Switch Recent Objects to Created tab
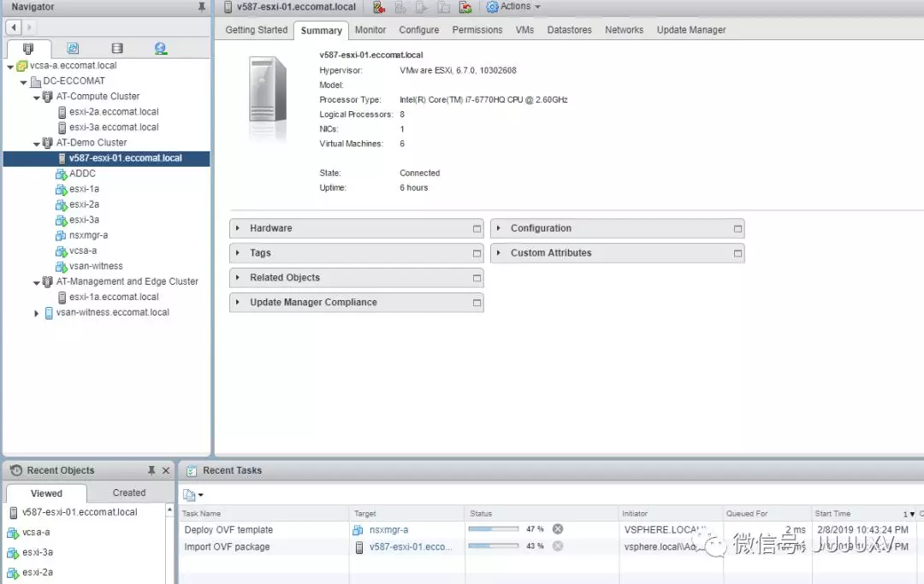Image resolution: width=924 pixels, height=584 pixels. [129, 493]
